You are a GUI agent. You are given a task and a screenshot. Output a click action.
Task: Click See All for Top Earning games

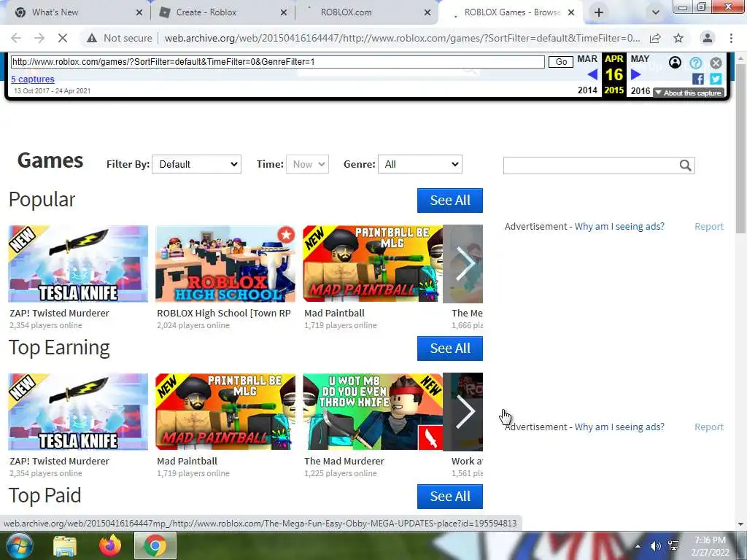coord(449,349)
